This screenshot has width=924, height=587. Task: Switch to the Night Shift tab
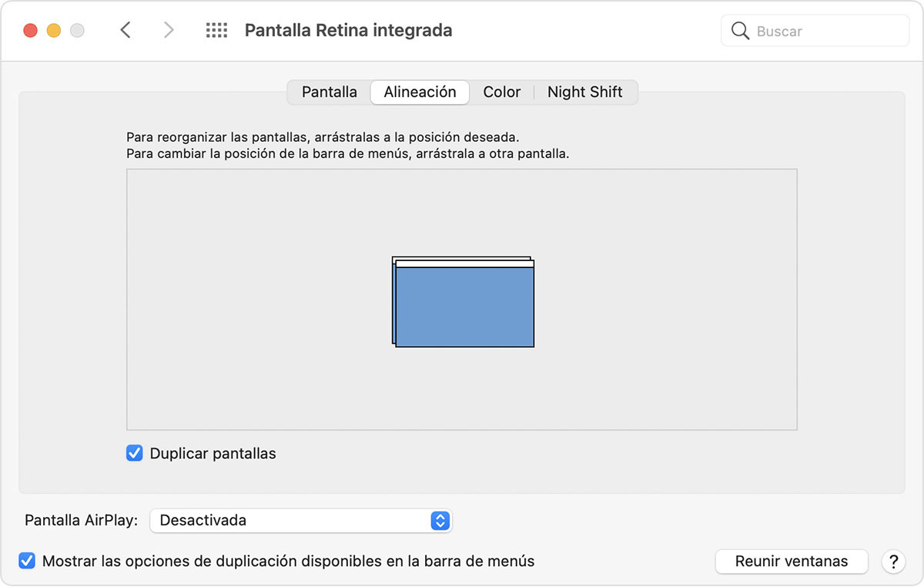584,92
